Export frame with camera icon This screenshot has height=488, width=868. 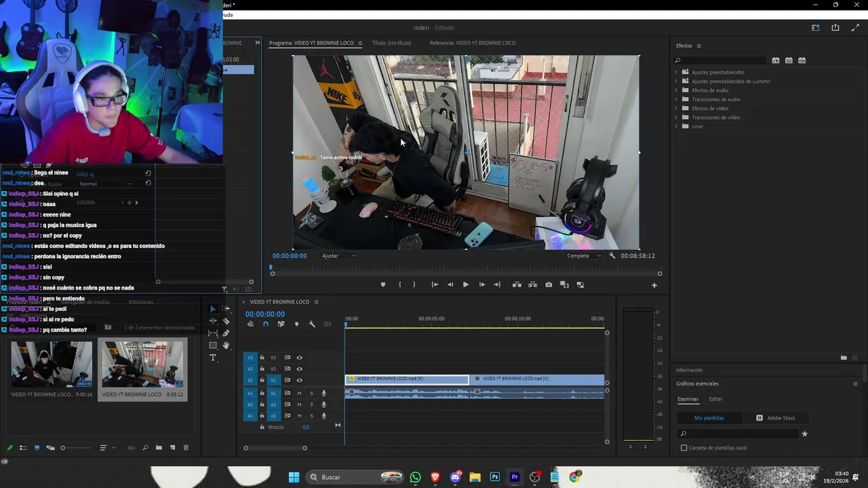click(x=549, y=285)
